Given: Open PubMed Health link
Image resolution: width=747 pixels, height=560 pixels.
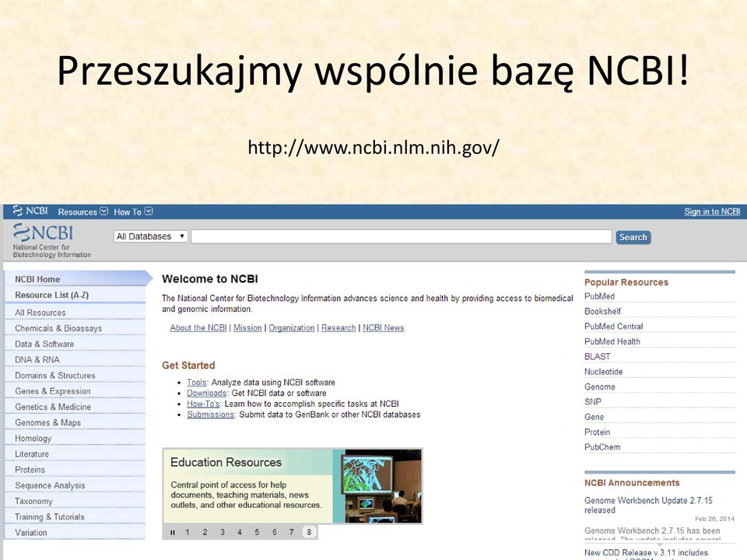Looking at the screenshot, I should pyautogui.click(x=612, y=341).
